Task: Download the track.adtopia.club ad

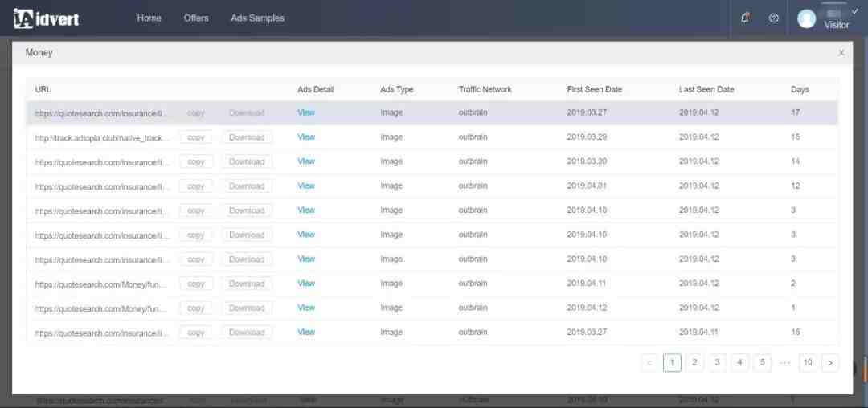Action: click(247, 137)
